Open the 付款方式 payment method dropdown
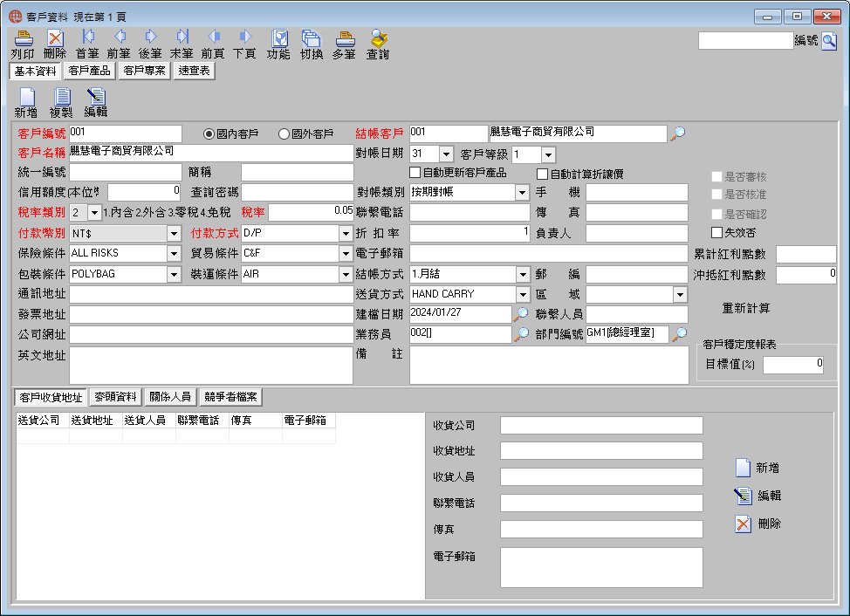 (346, 234)
